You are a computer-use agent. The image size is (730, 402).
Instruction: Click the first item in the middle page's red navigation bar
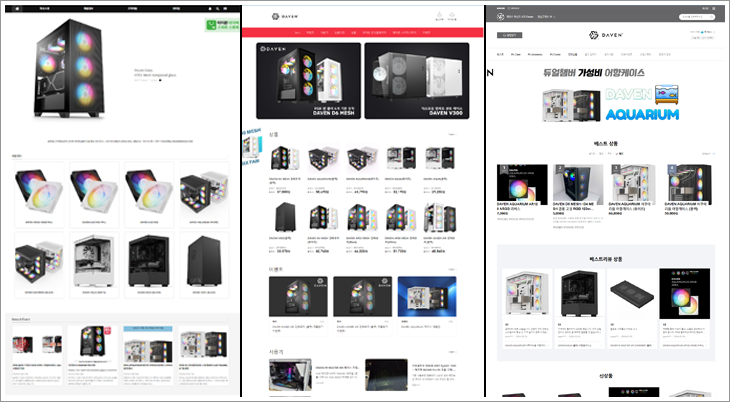[x=297, y=33]
